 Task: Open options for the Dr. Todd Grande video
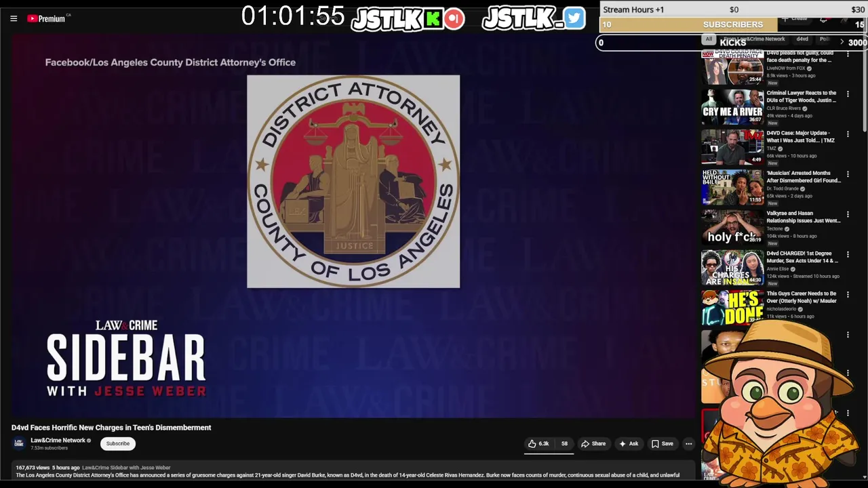(x=848, y=174)
